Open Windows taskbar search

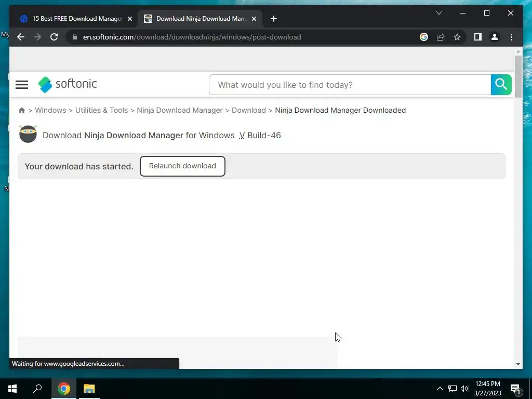[37, 389]
